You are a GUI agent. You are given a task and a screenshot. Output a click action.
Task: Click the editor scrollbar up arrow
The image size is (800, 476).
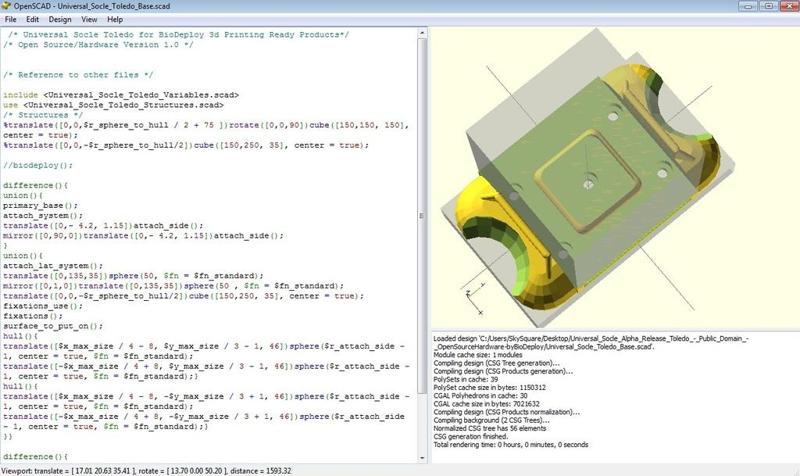point(422,33)
